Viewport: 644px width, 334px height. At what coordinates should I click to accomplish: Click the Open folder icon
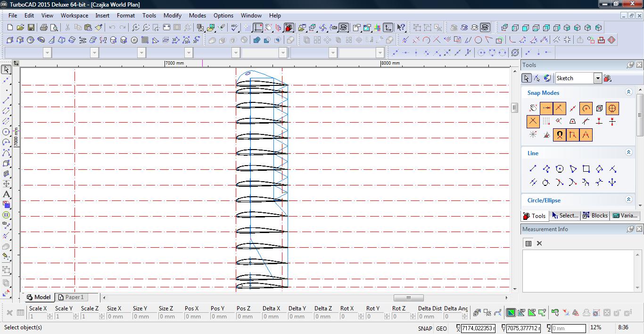(x=20, y=28)
